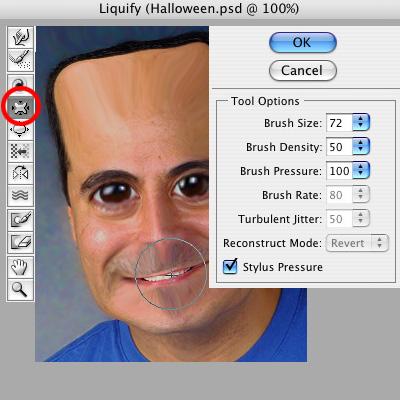Click the Cancel button
The height and width of the screenshot is (400, 400).
(302, 71)
